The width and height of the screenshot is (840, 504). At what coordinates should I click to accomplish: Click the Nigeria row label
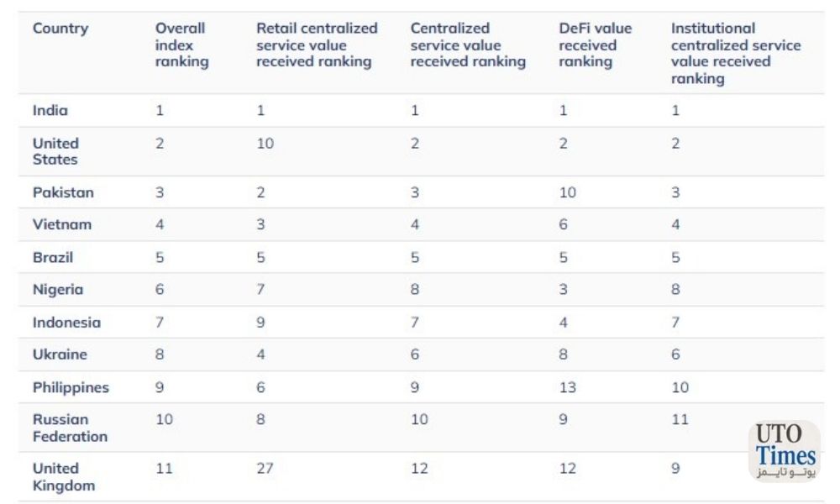pos(58,290)
